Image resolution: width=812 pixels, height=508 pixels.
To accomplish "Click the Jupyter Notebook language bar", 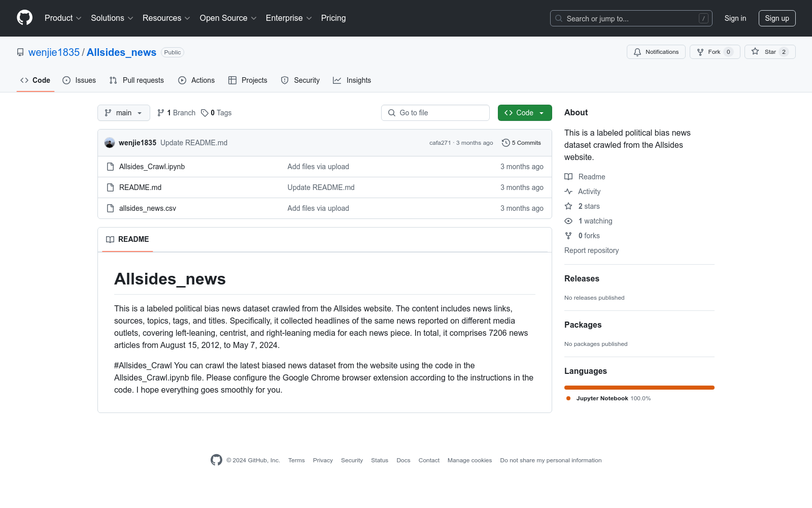I will pyautogui.click(x=639, y=388).
